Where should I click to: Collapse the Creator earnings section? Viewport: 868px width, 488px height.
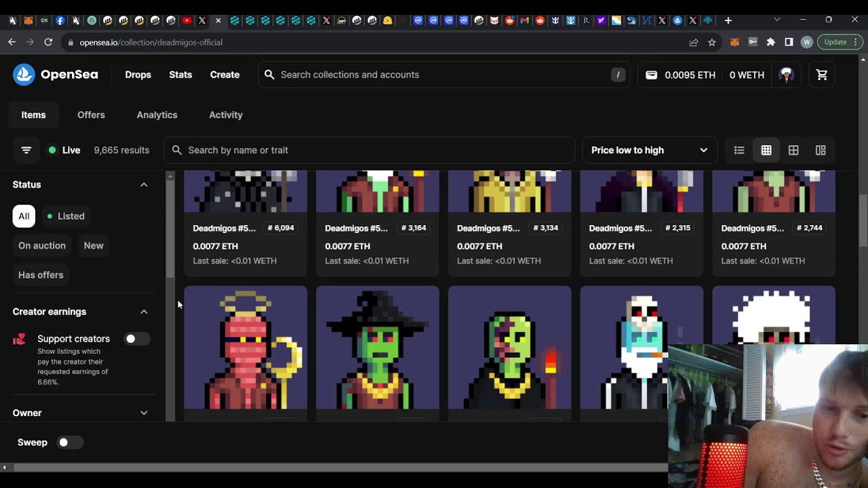[x=144, y=312]
